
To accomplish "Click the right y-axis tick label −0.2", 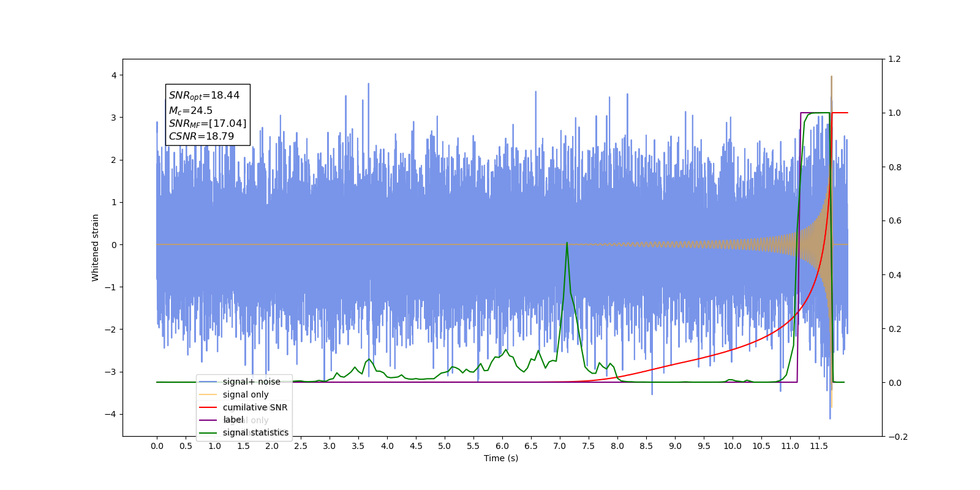I will click(x=898, y=437).
